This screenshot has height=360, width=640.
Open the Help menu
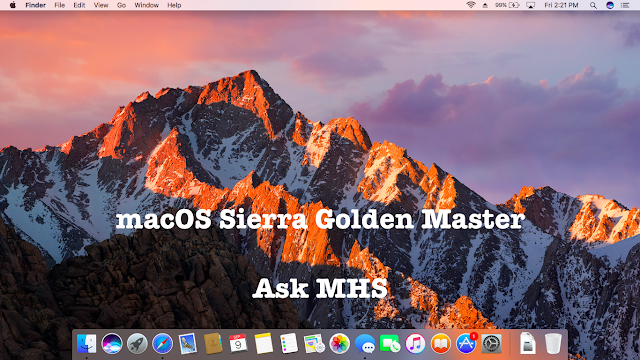pos(174,5)
